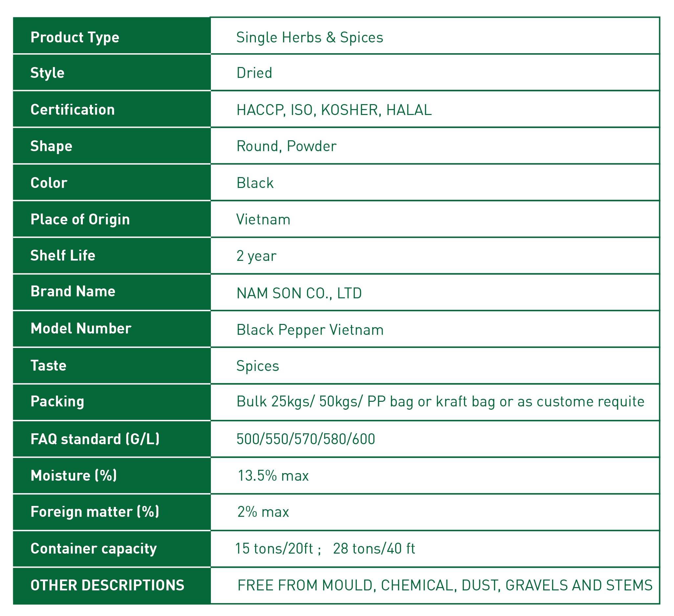This screenshot has width=674, height=616.
Task: Click the Round, Powder shape value
Action: tap(286, 146)
